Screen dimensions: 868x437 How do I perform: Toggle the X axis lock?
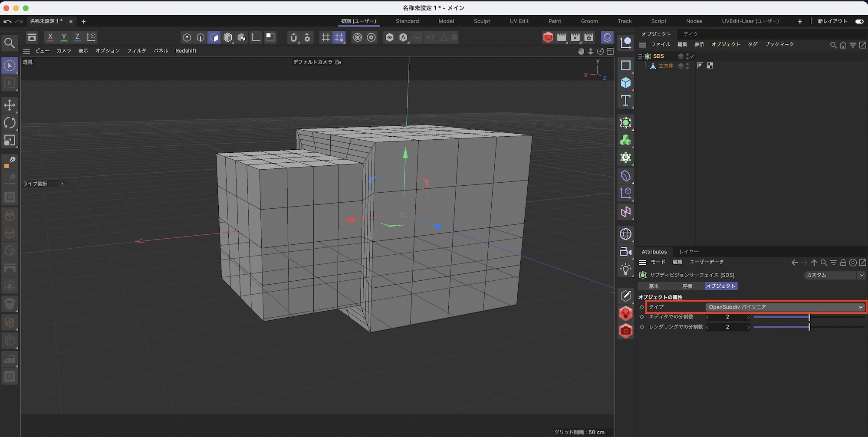[50, 37]
